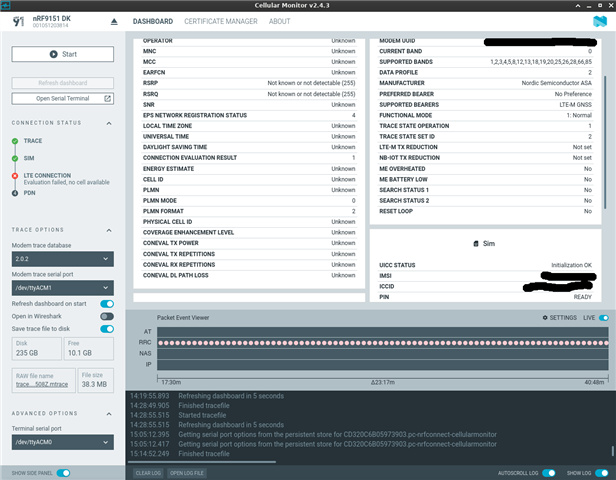
Task: Click the app icon in title bar
Action: click(x=5, y=5)
